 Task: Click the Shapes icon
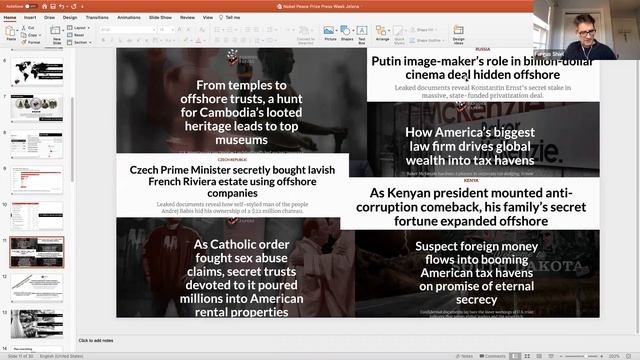tap(345, 31)
